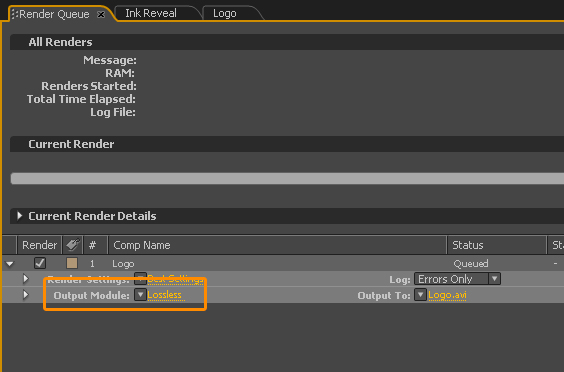Select the Render Queue tab

[54, 14]
